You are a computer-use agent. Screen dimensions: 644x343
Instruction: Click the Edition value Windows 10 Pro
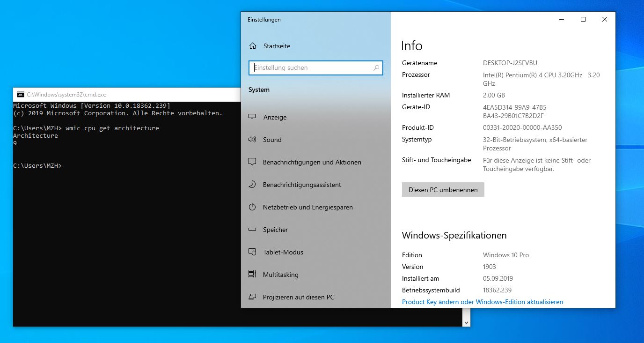[x=506, y=255]
